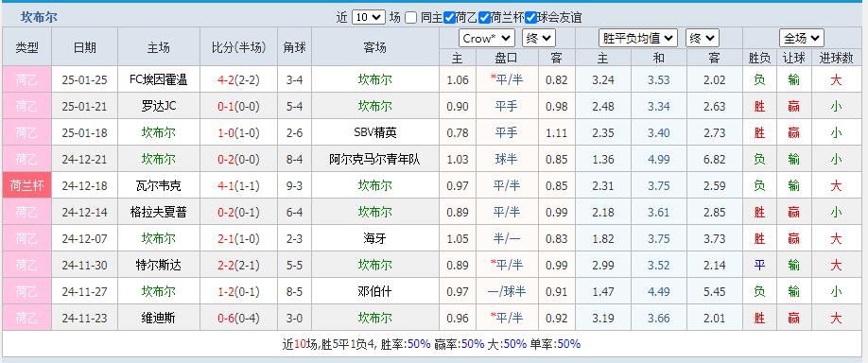Open FC埃因霍温 team link
This screenshot has height=363, width=868.
[x=158, y=79]
